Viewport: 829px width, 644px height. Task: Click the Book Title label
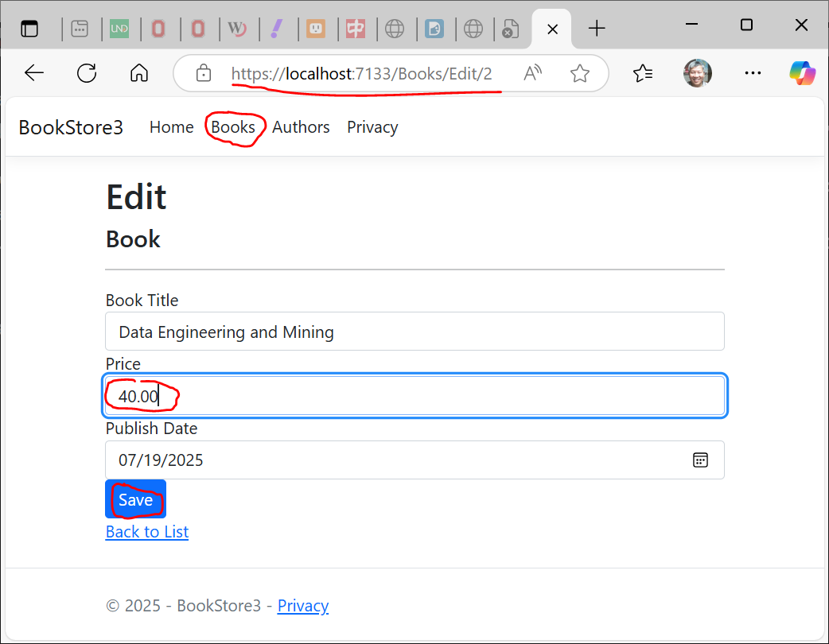coord(142,300)
